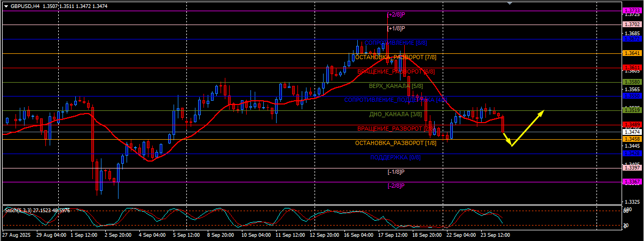Click the 23 Sep 12:00 time label

click(x=494, y=235)
